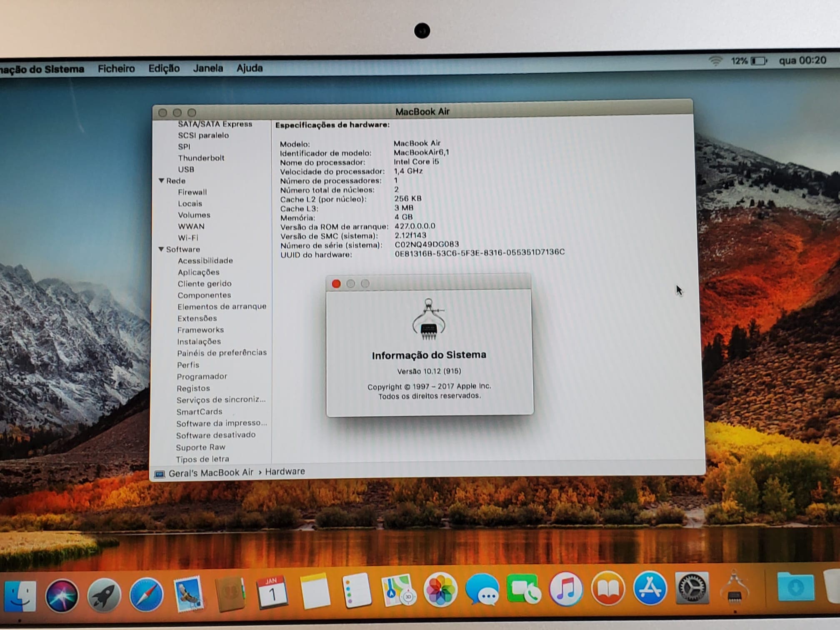
Task: Select Acessibilidade under Software
Action: click(x=205, y=261)
